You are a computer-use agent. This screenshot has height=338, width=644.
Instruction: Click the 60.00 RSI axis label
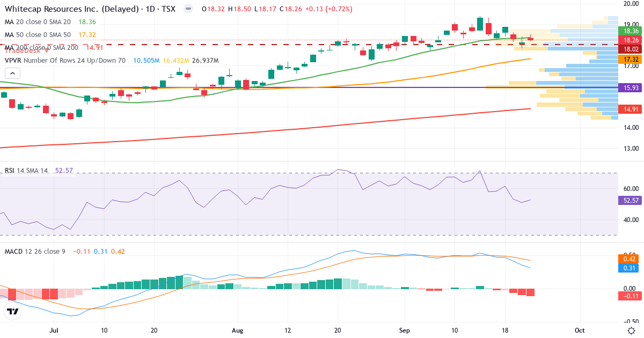631,189
